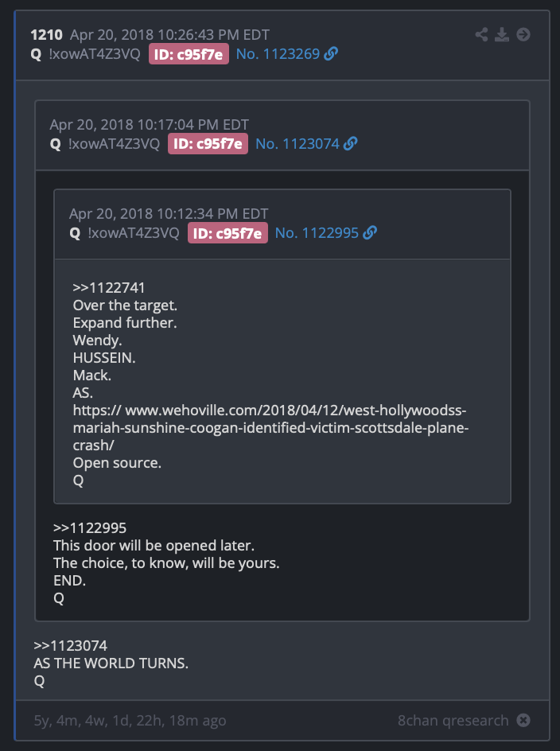Click the ID: c95f7e badge in the top header

coord(189,54)
